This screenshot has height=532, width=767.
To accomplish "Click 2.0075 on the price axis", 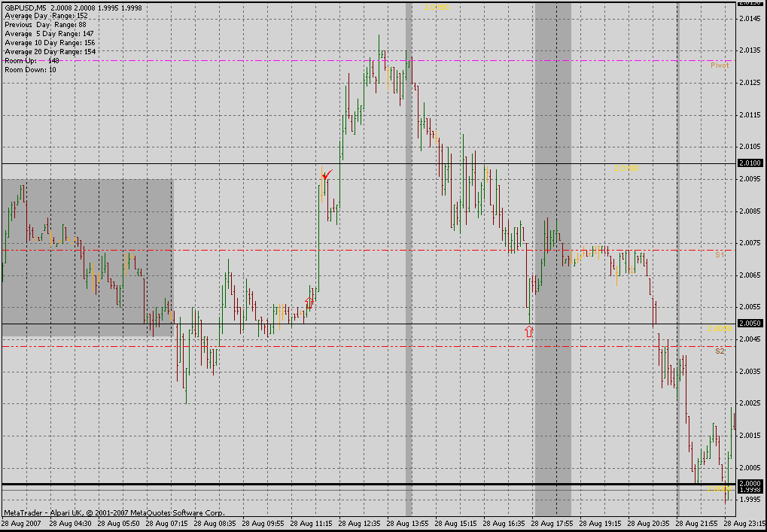I will [x=750, y=243].
